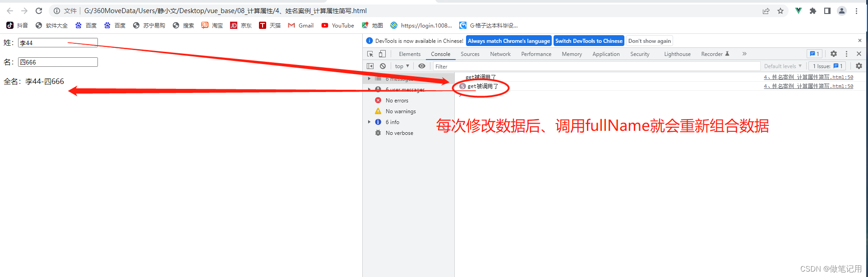Toggle the console sidebar icon
Image resolution: width=868 pixels, height=277 pixels.
click(370, 66)
